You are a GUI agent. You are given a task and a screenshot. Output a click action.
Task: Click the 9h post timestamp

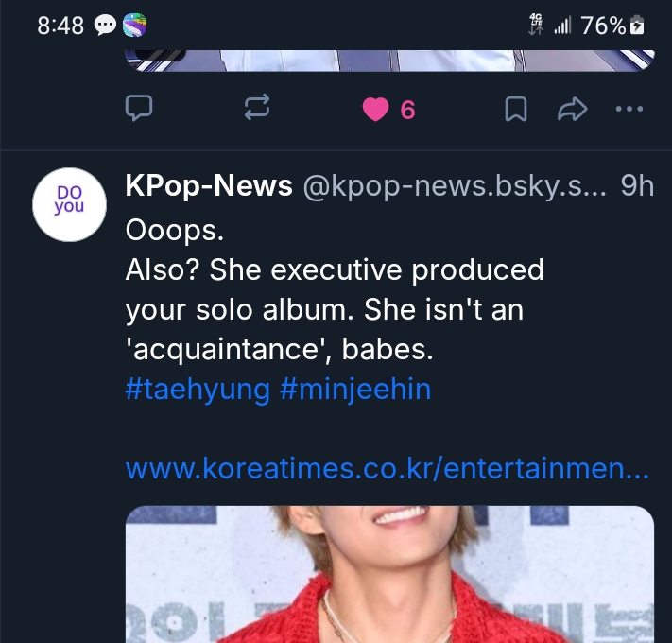637,186
